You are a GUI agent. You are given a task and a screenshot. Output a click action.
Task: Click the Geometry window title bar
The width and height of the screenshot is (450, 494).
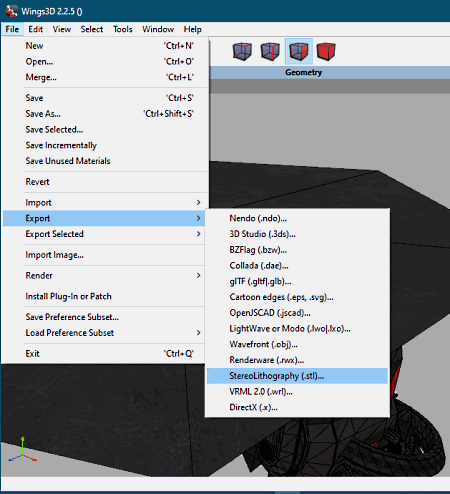(x=329, y=72)
